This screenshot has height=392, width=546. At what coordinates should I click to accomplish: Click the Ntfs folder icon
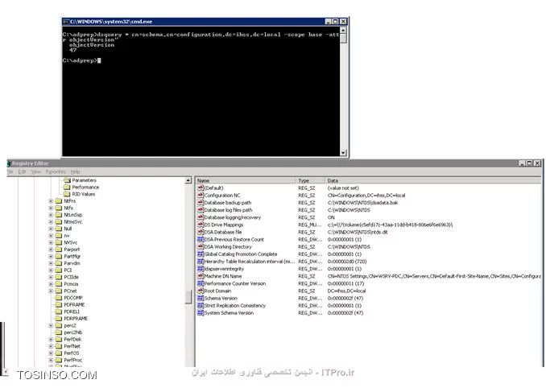[x=59, y=208]
